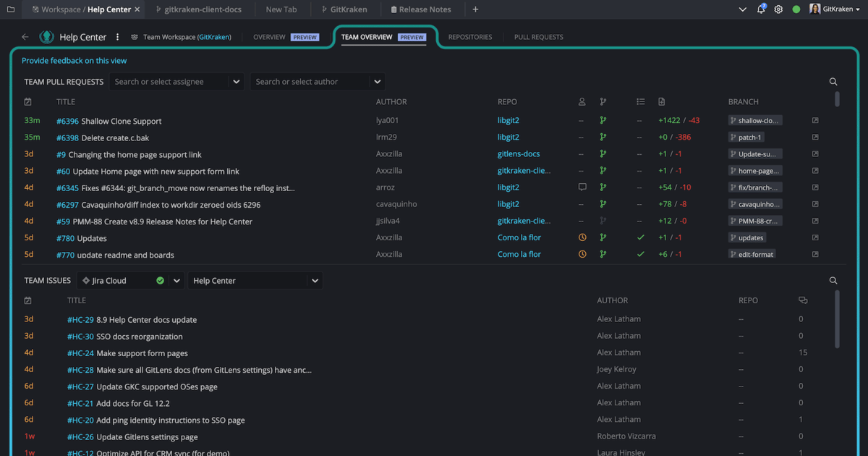Click the calendar icon column header

click(x=28, y=101)
